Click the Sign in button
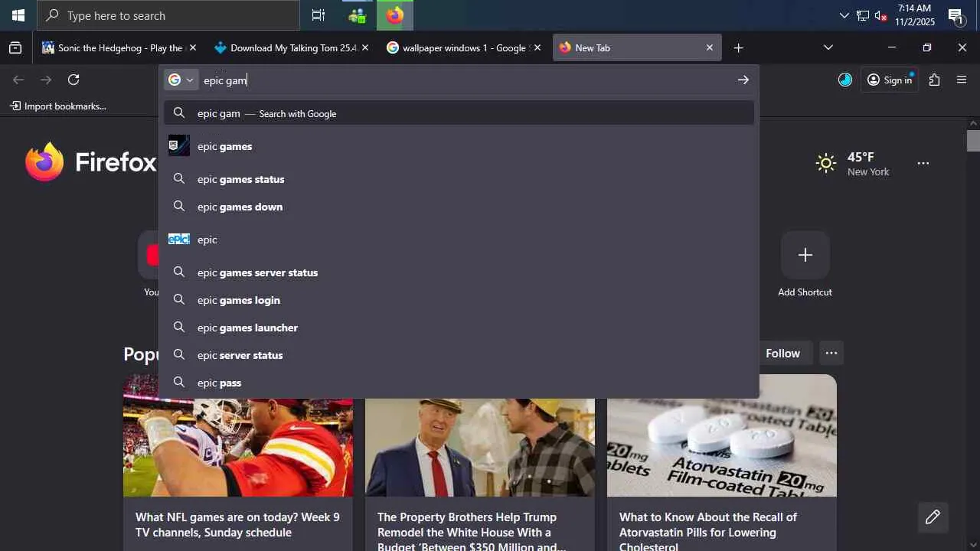Screen dimensions: 980x551 tap(890, 80)
